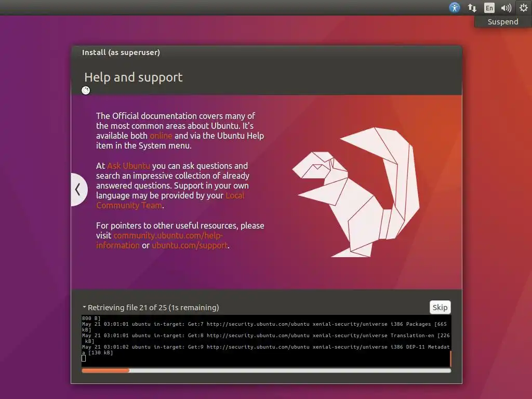Open the system gear menu
Image resolution: width=532 pixels, height=399 pixels.
pos(524,7)
